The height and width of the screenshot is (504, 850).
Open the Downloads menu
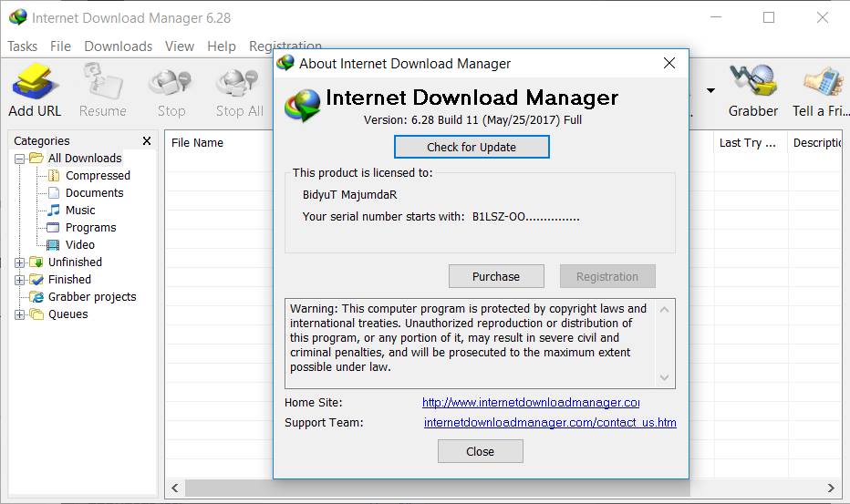tap(119, 46)
